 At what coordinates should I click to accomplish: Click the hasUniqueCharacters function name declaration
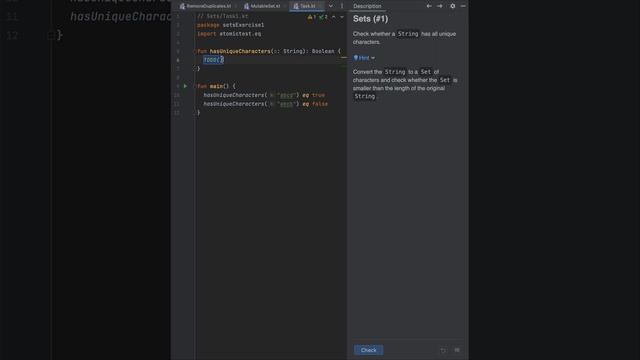click(240, 51)
